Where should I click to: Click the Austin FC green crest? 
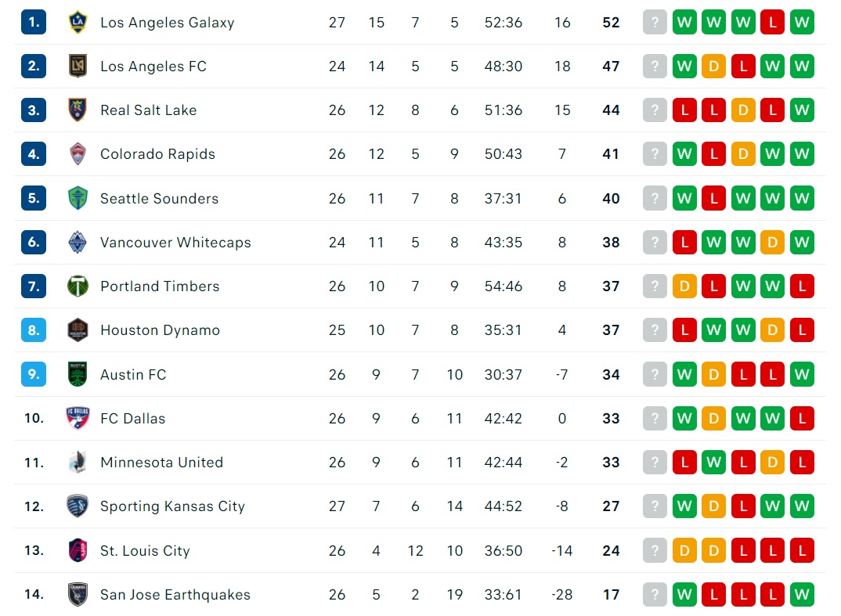tap(78, 374)
